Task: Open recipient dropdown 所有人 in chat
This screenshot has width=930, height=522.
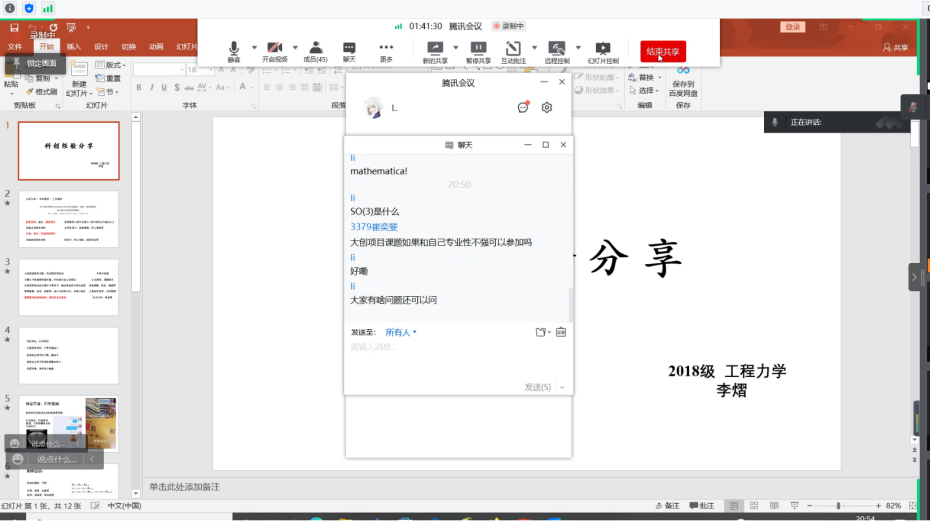Action: [x=401, y=332]
